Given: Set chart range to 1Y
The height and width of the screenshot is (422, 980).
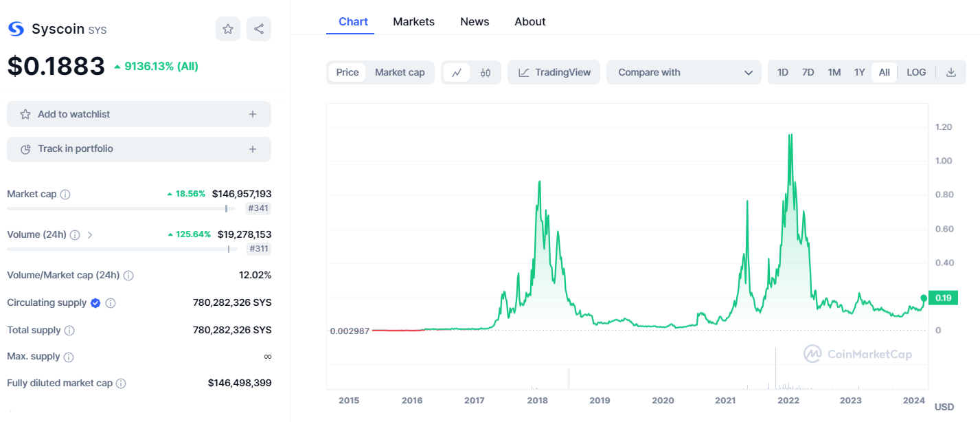Looking at the screenshot, I should 859,72.
